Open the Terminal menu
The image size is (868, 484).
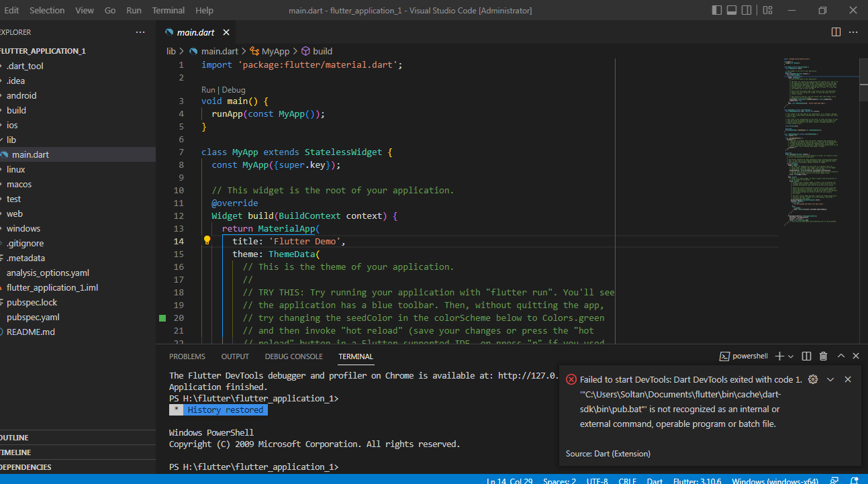click(x=168, y=10)
